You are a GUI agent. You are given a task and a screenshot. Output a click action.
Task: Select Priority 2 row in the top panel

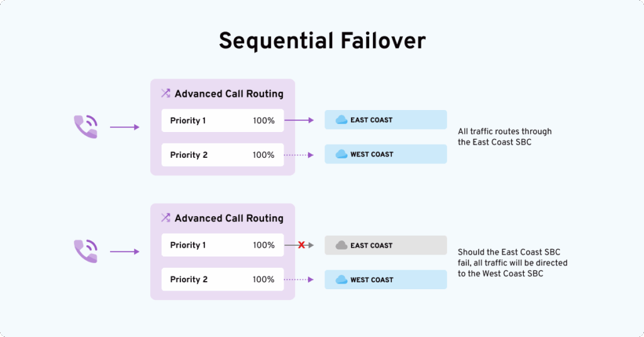222,155
